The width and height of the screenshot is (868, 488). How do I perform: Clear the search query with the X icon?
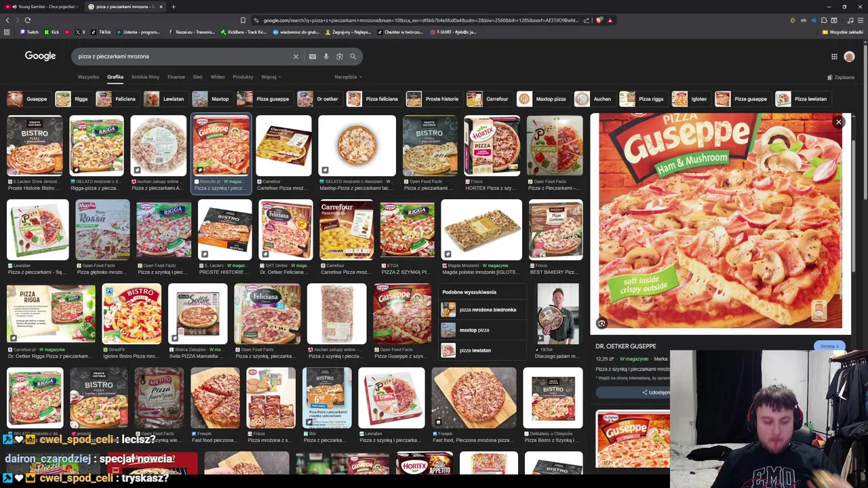pos(296,56)
